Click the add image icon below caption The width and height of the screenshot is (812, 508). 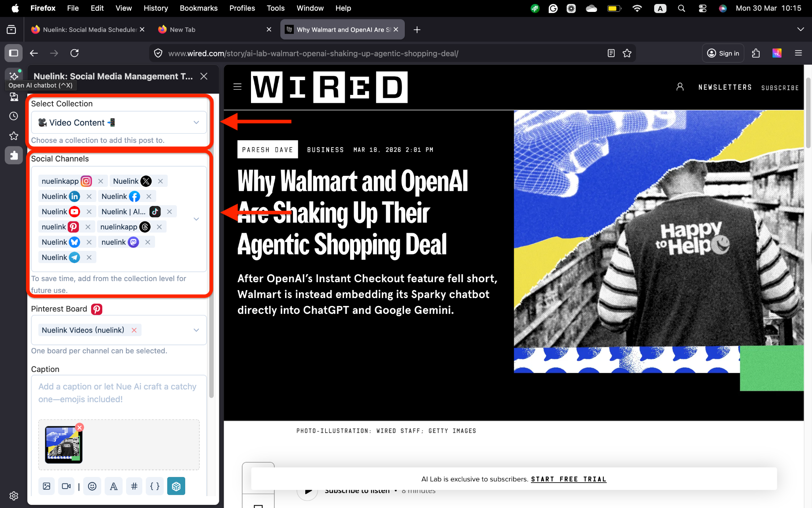coord(46,486)
